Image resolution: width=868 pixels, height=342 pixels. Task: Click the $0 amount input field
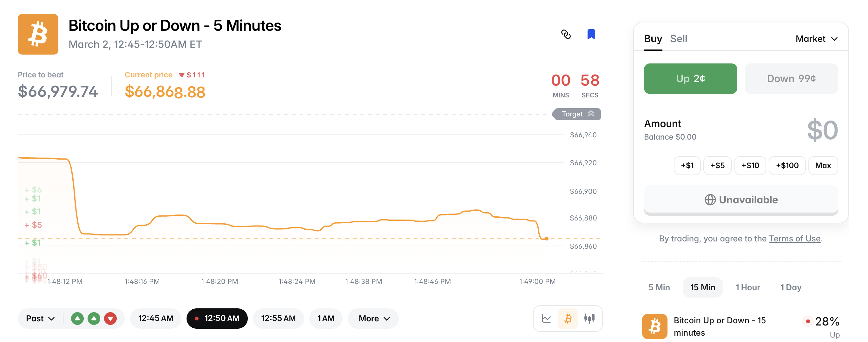coord(822,130)
